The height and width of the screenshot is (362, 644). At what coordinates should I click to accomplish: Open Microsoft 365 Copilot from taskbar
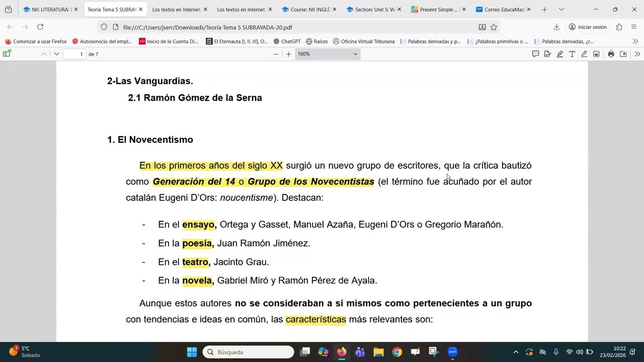coord(323,352)
